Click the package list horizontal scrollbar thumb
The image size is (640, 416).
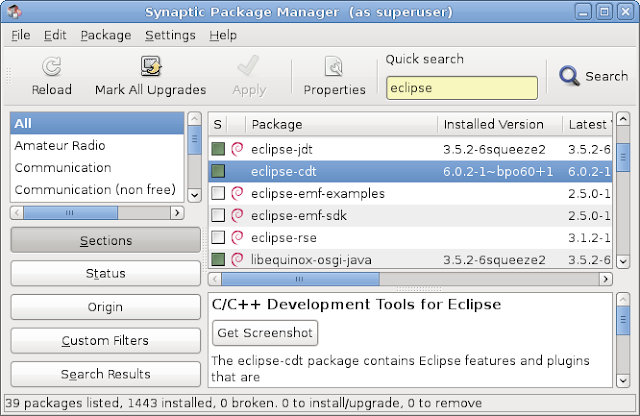tap(300, 279)
